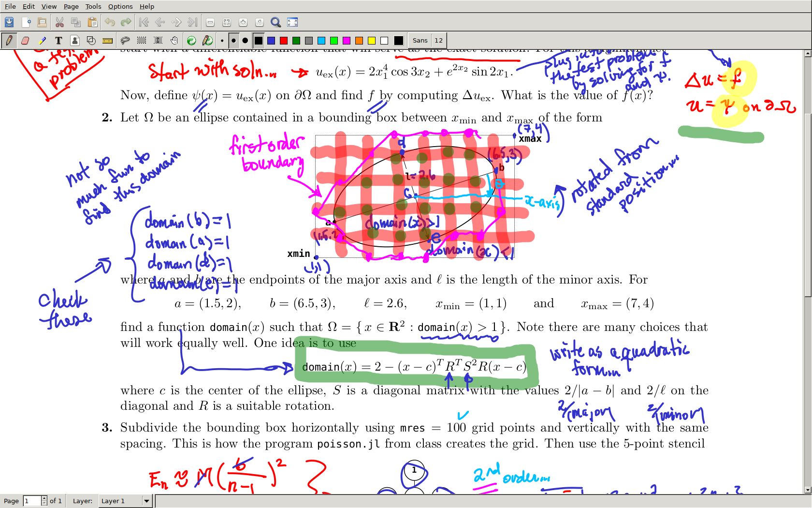812x508 pixels.
Task: Activate the Text tool
Action: point(58,41)
